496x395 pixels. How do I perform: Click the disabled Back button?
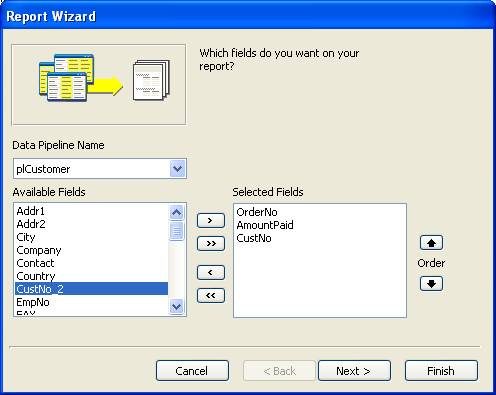click(x=279, y=371)
